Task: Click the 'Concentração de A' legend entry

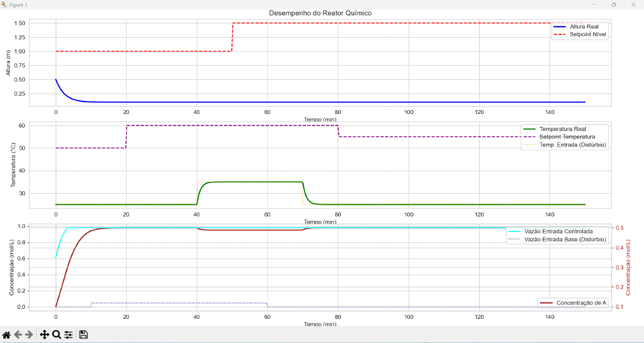Action: (x=580, y=302)
